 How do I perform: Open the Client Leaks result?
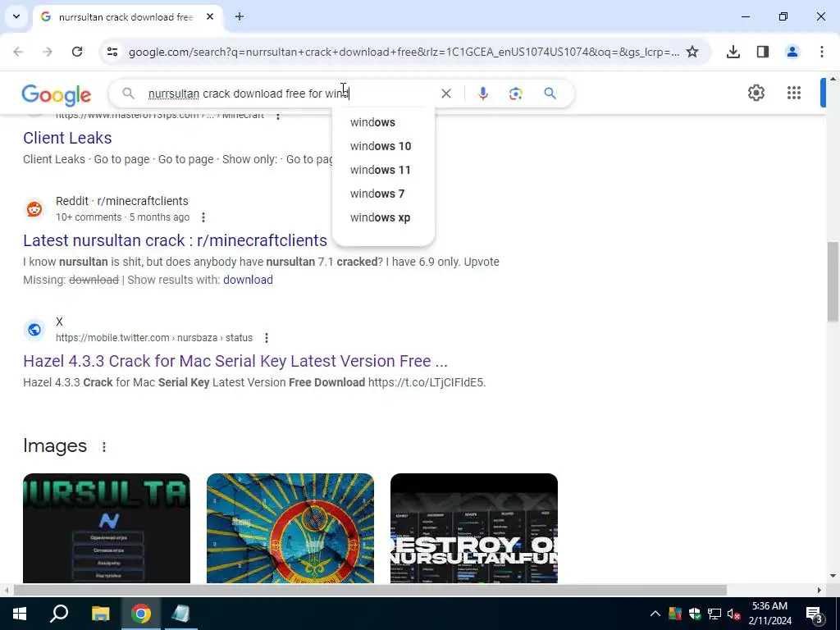pyautogui.click(x=67, y=138)
